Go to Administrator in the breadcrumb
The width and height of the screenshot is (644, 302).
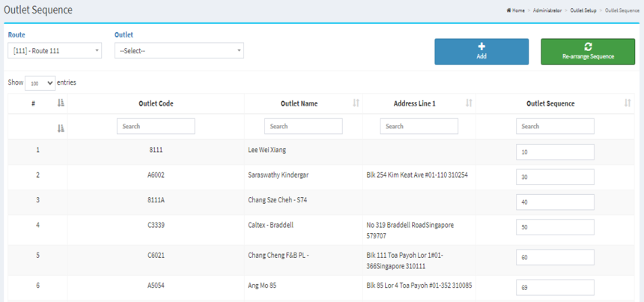pos(547,10)
